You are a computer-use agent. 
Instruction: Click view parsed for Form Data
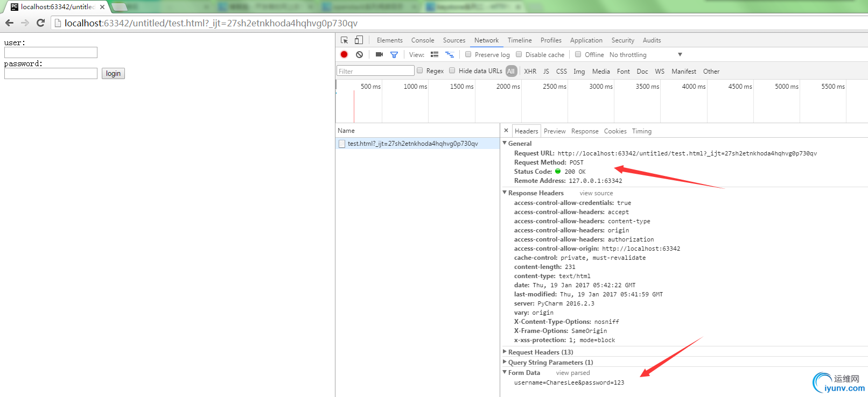[573, 373]
